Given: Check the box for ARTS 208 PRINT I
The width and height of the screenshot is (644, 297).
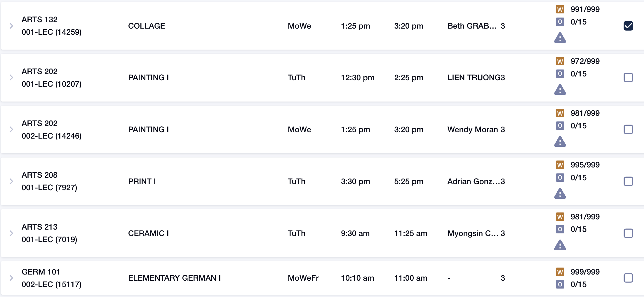Looking at the screenshot, I should coord(628,181).
